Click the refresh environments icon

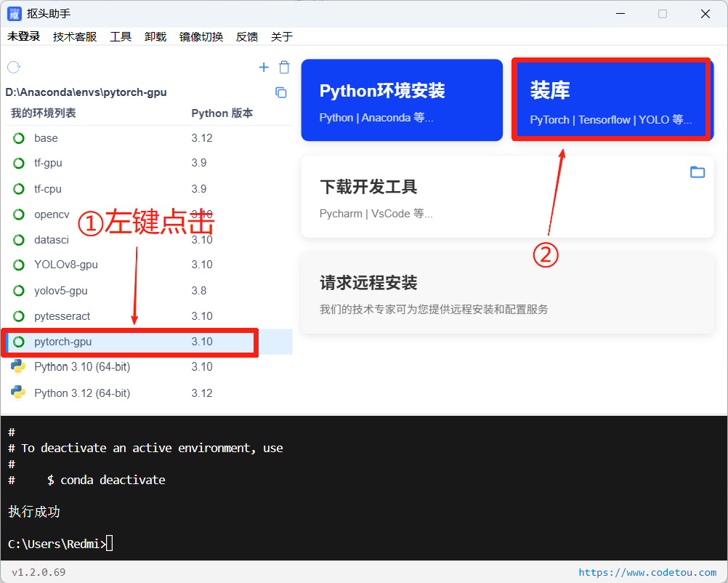pyautogui.click(x=14, y=68)
